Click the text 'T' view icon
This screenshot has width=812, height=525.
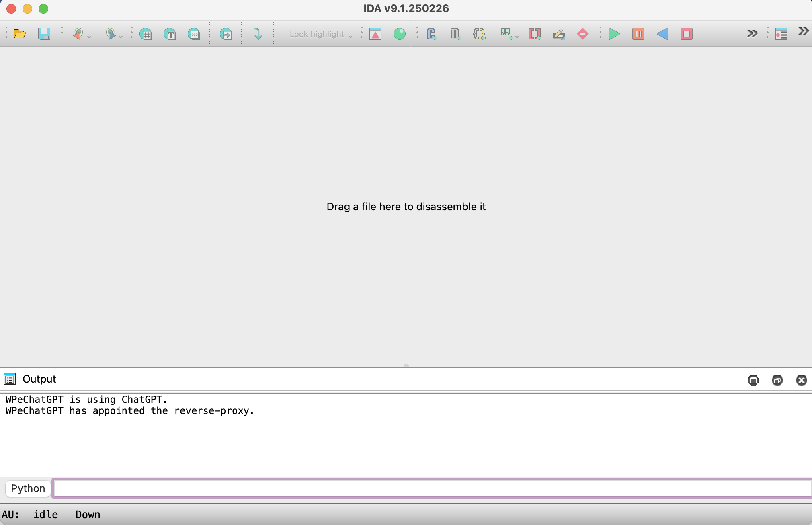click(x=170, y=34)
